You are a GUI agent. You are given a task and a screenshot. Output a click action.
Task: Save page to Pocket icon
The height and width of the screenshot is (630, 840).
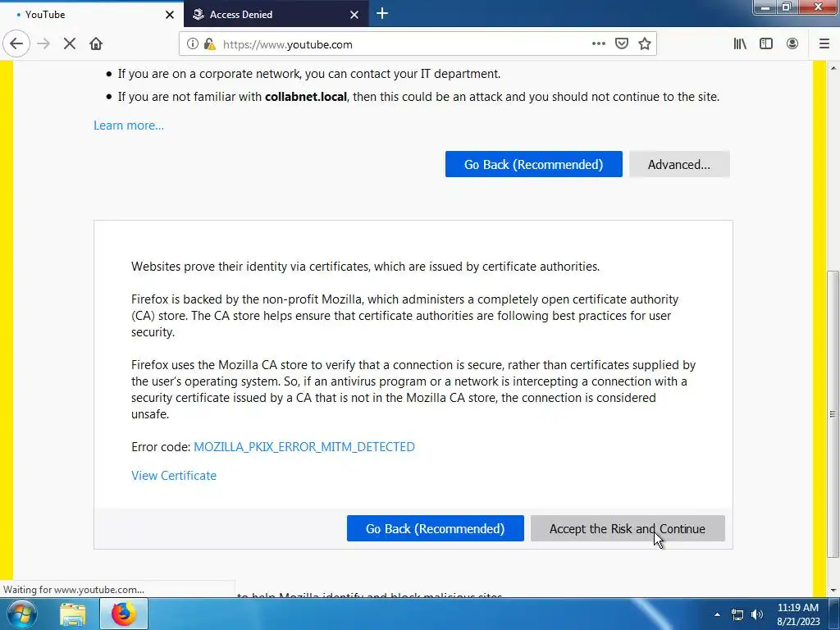click(x=622, y=44)
